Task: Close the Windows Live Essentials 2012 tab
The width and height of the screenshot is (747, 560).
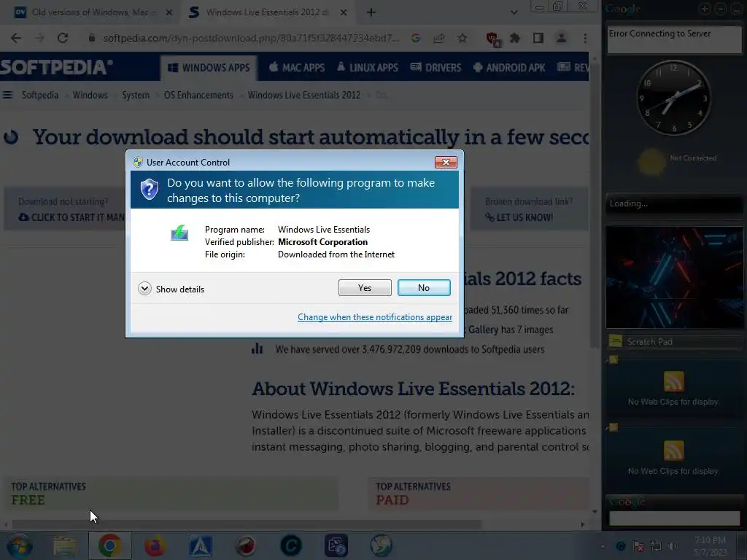Action: click(344, 12)
